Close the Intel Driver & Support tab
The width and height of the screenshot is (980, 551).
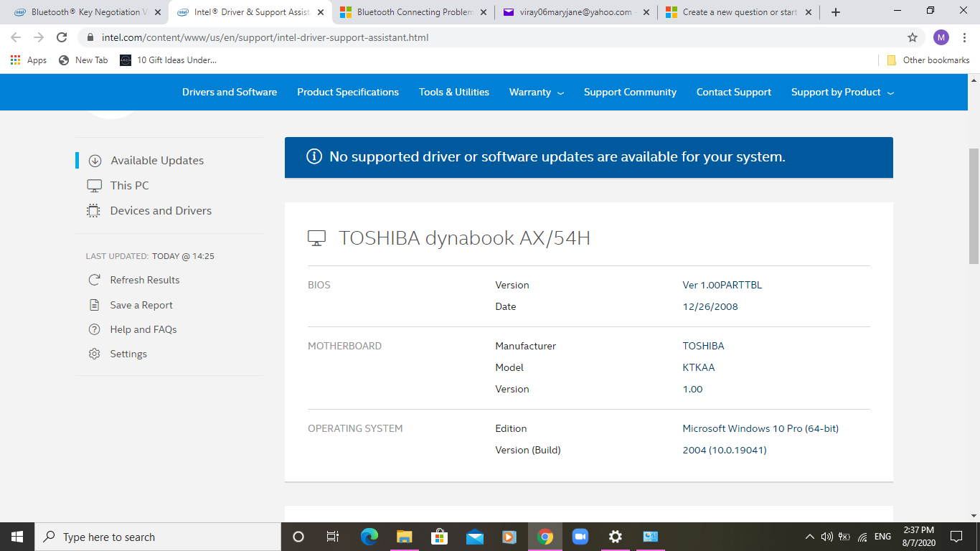pos(320,12)
